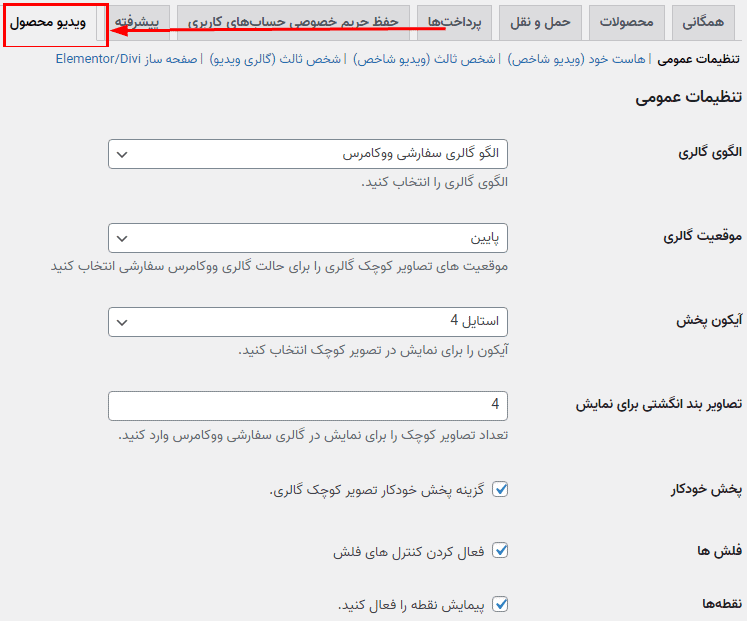The height and width of the screenshot is (621, 747).
Task: Toggle the فعال کردن کنترل های فلش checkbox
Action: click(500, 551)
